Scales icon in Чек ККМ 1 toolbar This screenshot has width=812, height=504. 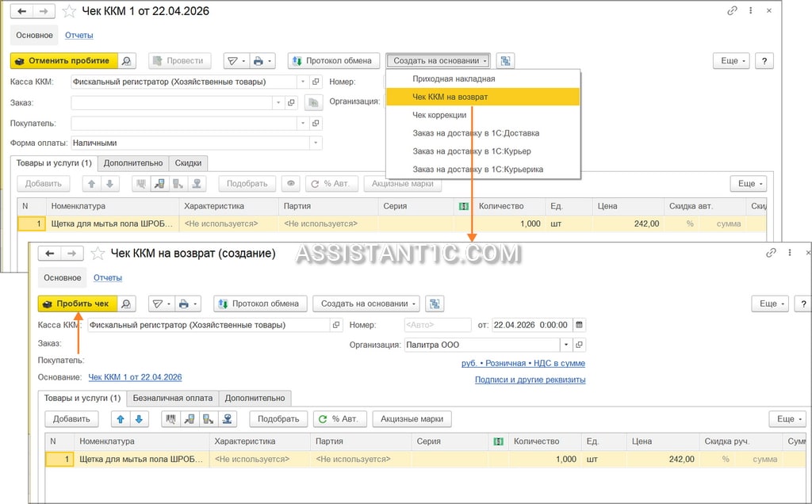click(x=197, y=184)
